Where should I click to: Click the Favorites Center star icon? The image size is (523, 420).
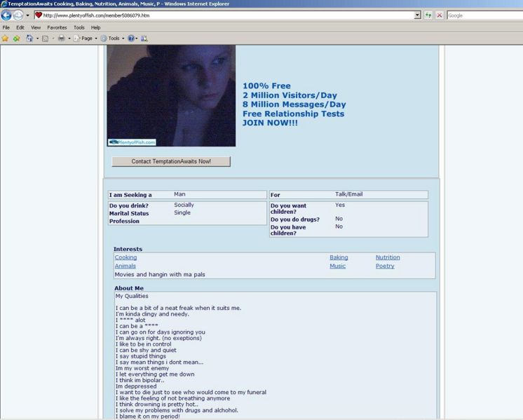(x=5, y=39)
